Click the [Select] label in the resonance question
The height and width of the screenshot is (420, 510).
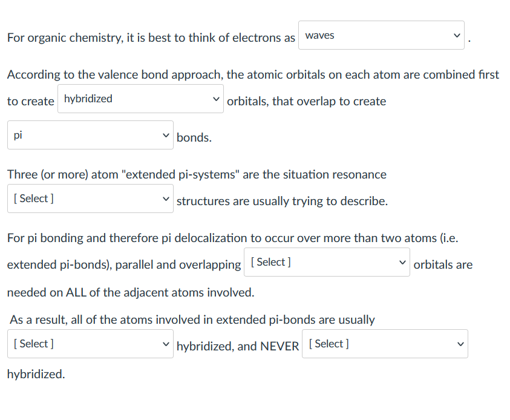pyautogui.click(x=32, y=198)
